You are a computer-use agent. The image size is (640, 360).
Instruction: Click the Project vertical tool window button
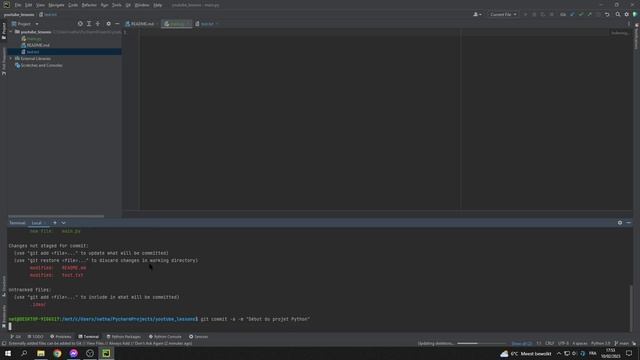4,31
